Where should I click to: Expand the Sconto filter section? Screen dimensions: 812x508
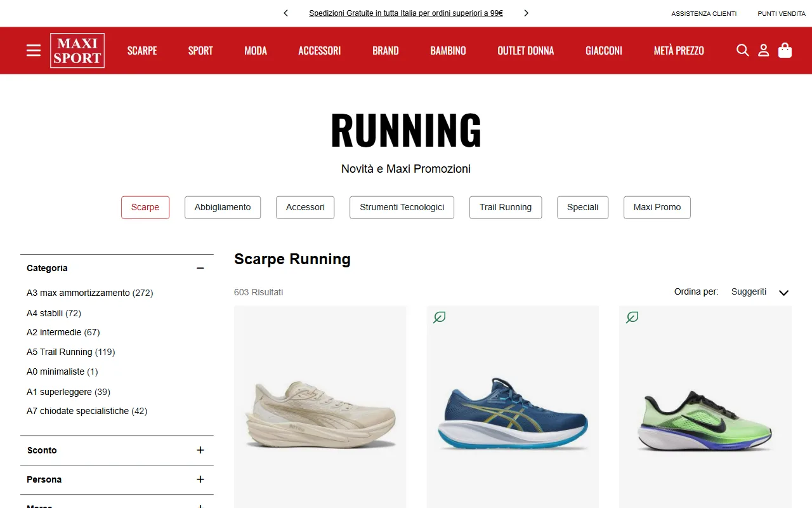[200, 450]
